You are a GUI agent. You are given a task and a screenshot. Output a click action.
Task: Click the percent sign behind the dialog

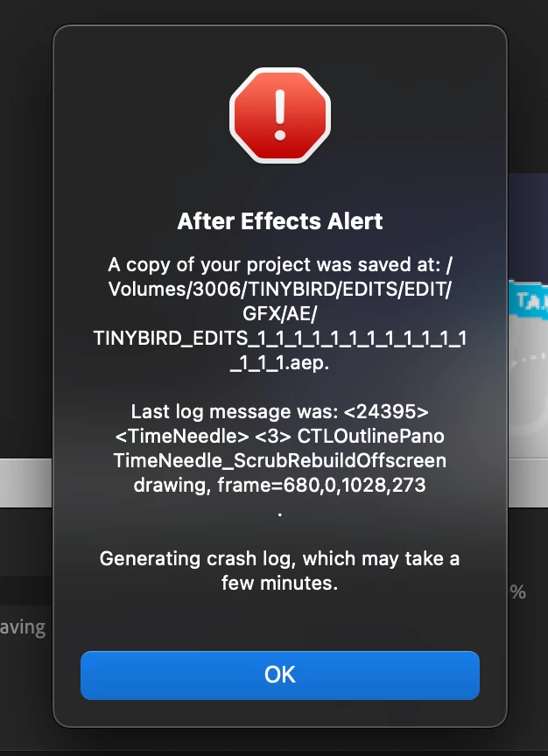point(518,592)
